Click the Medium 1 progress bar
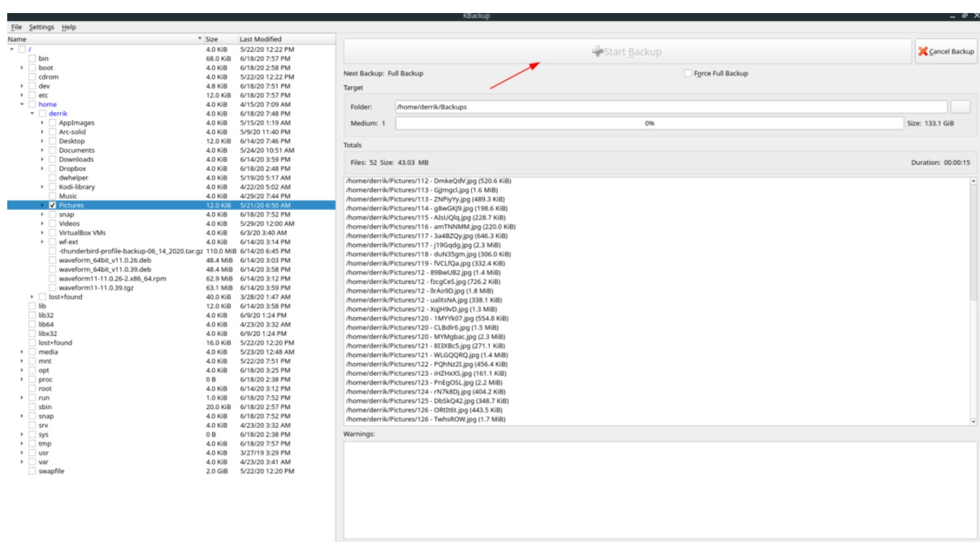Image resolution: width=980 pixels, height=546 pixels. (649, 123)
